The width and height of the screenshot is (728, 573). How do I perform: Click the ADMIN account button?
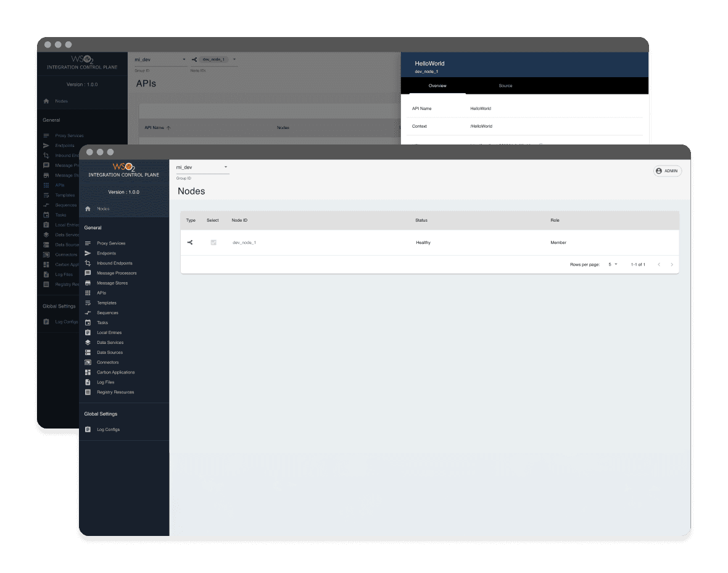point(667,171)
